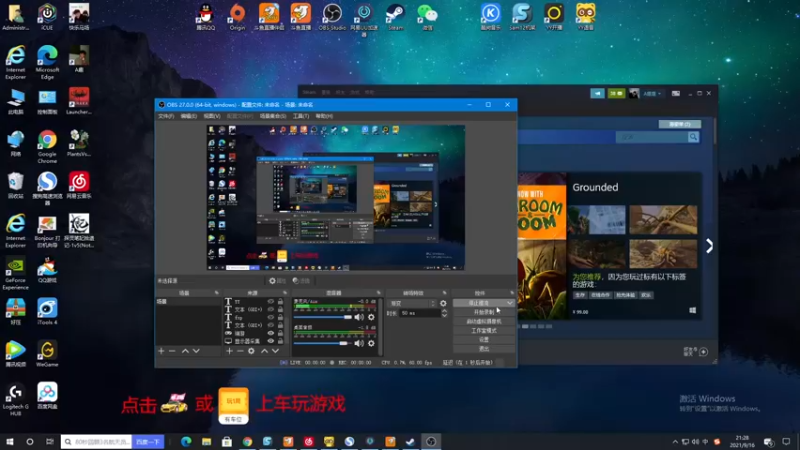Click next arrow on Steam featured carousel
This screenshot has width=800, height=450.
point(709,246)
